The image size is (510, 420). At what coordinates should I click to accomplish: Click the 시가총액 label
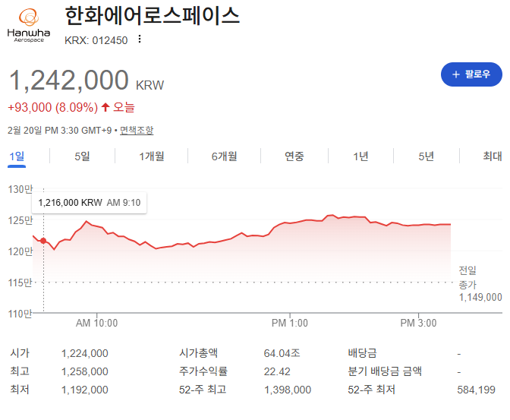pos(198,353)
